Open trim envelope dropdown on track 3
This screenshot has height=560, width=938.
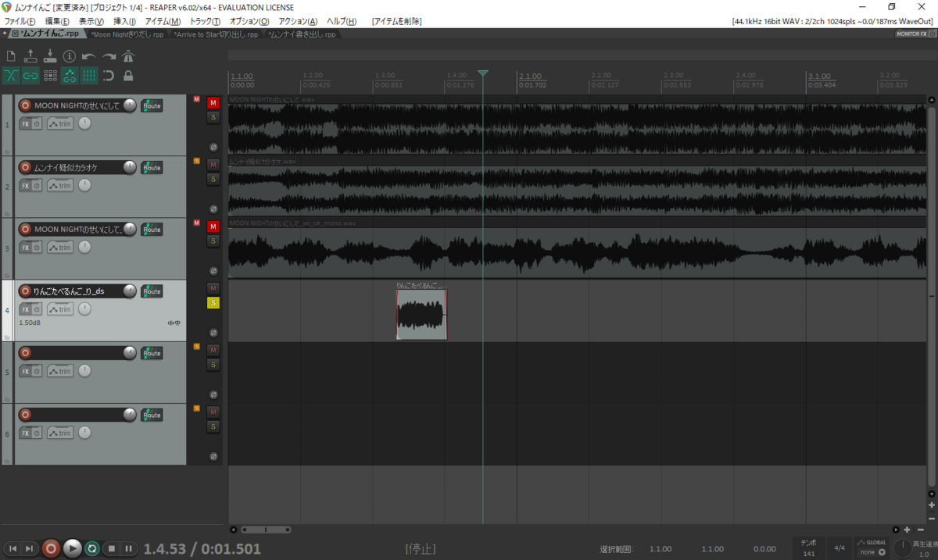[60, 247]
